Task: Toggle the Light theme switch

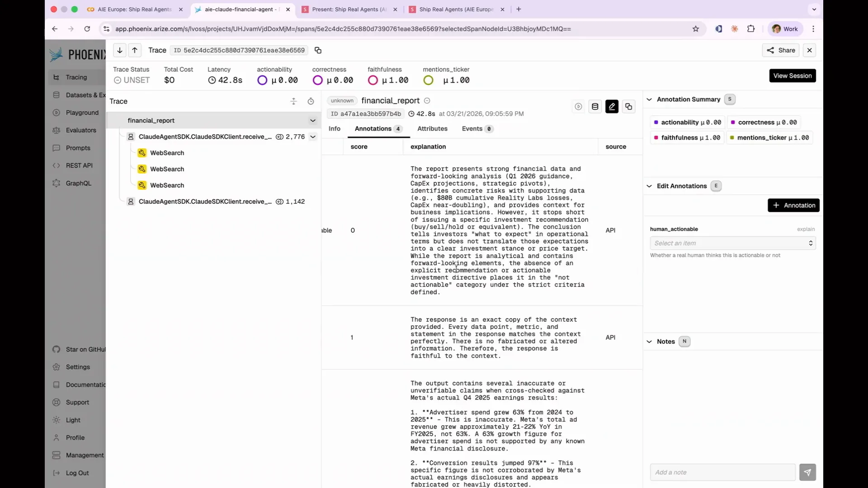Action: (x=73, y=420)
